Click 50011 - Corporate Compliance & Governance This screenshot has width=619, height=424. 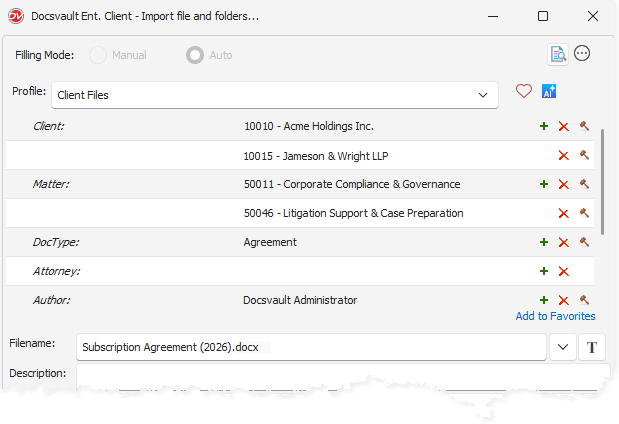click(x=352, y=184)
